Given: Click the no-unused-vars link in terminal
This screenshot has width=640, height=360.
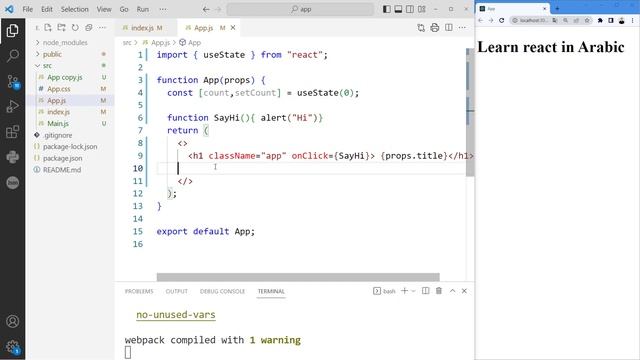Looking at the screenshot, I should 176,315.
